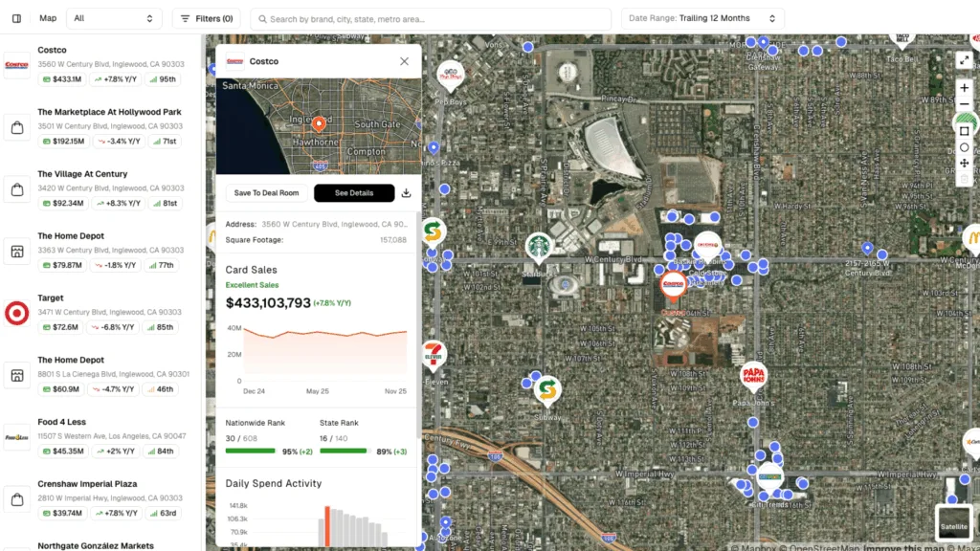
Task: Click the zoom out control on the map
Action: [965, 105]
